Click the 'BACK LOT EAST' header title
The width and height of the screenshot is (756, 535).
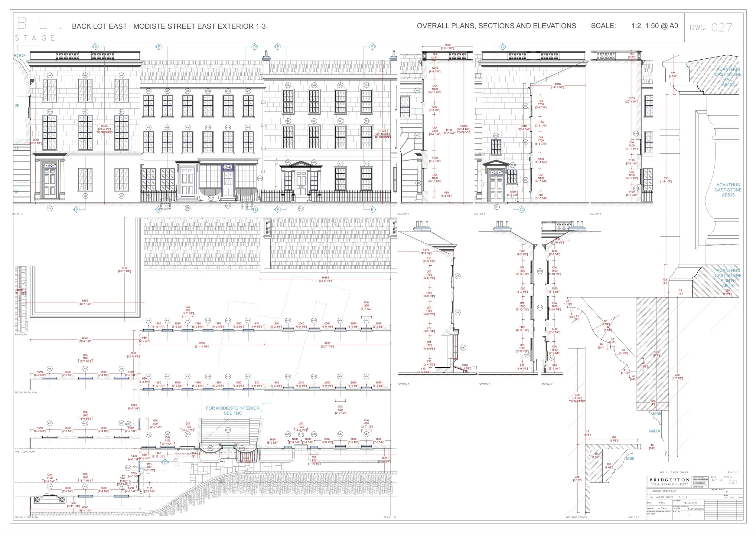pos(168,26)
